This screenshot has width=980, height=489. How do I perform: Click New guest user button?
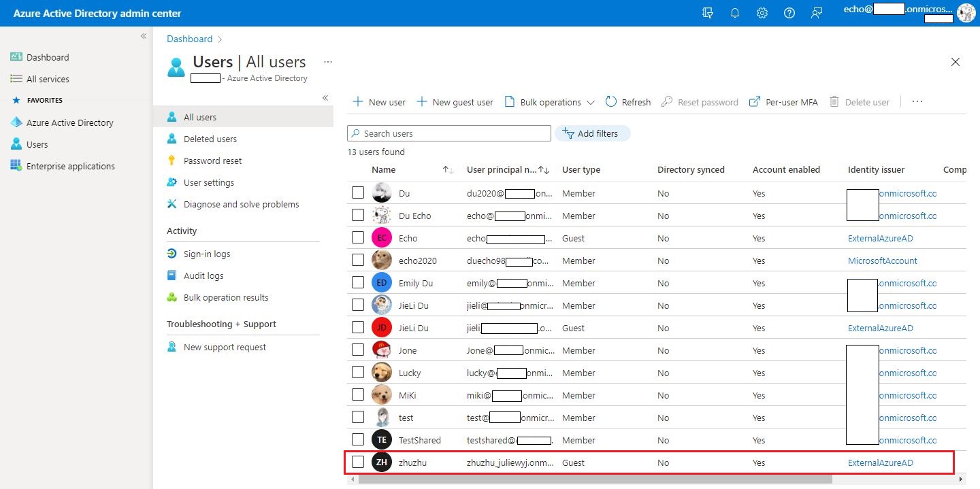coord(455,102)
